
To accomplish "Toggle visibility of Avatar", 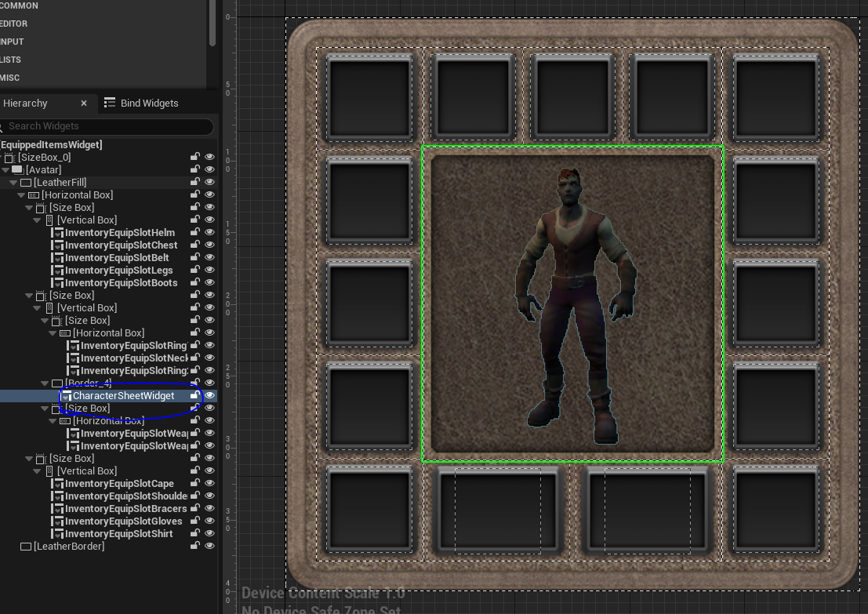I will [x=210, y=169].
